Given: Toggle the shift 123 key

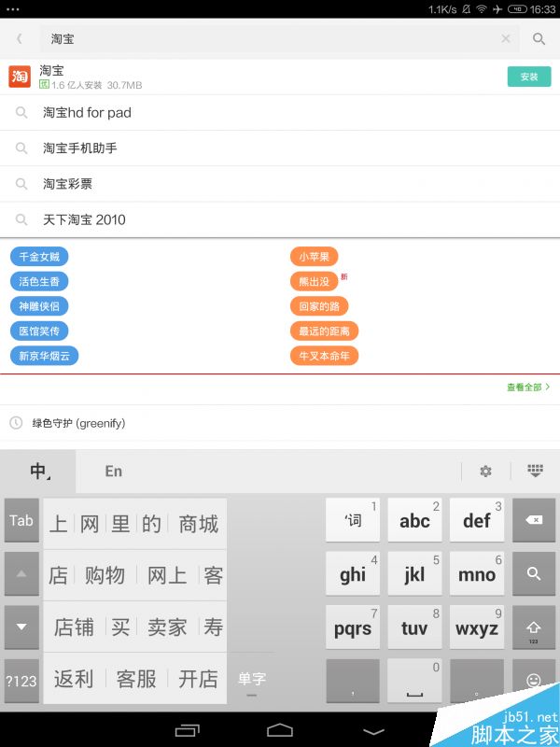Looking at the screenshot, I should coord(534,627).
